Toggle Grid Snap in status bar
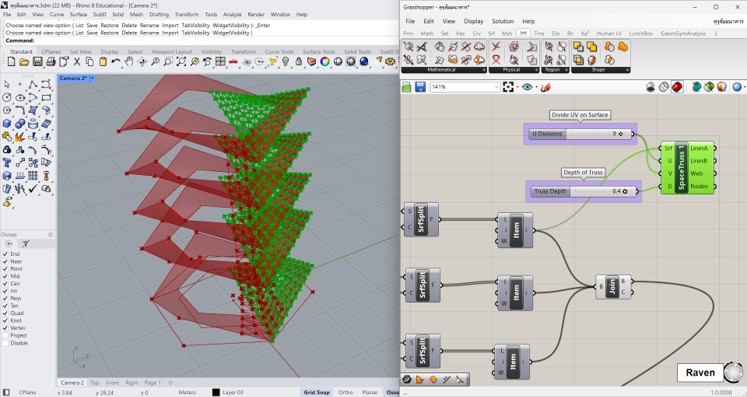This screenshot has width=747, height=397. tap(317, 392)
